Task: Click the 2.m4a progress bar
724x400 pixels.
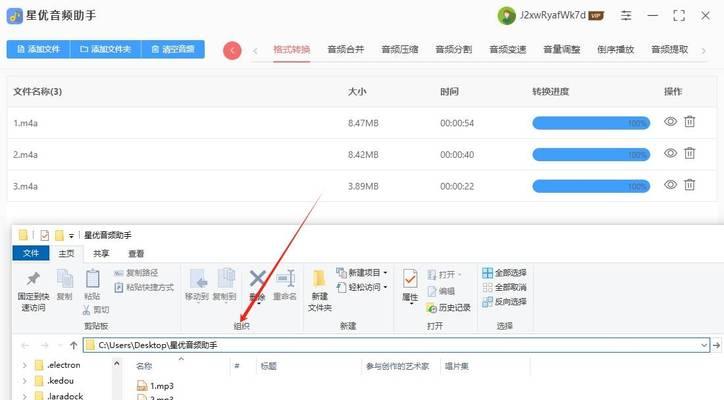Action: pyautogui.click(x=591, y=154)
